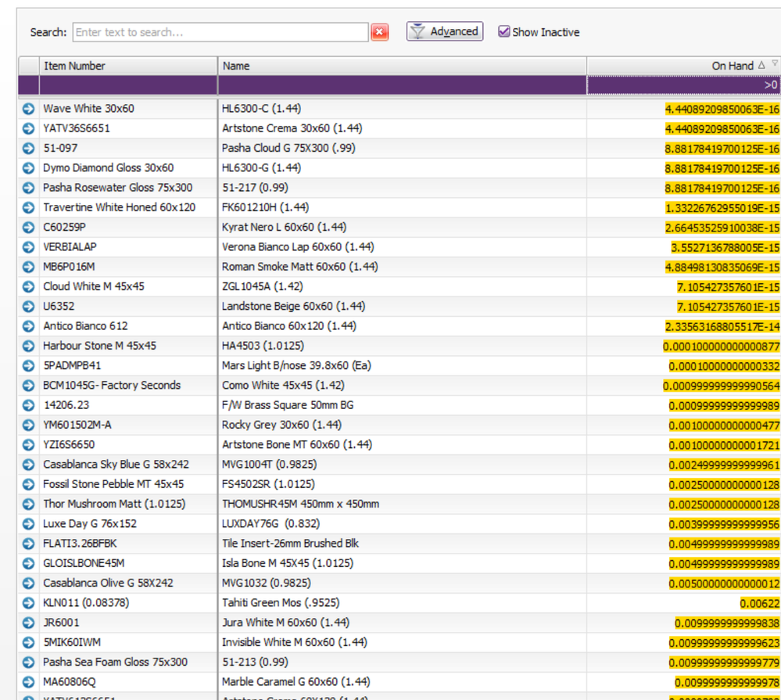Sort by the Item Number column header

point(128,66)
